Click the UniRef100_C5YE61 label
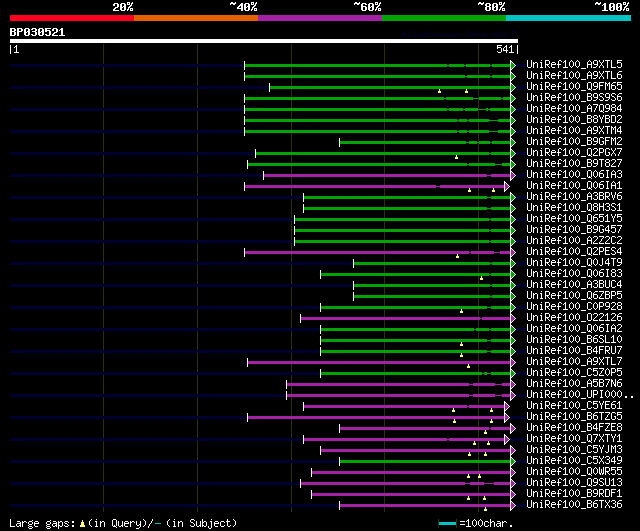Screen dimensions: 640x531 click(x=574, y=406)
